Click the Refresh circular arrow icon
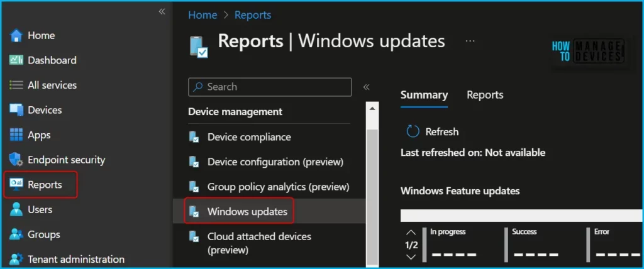 (x=413, y=131)
